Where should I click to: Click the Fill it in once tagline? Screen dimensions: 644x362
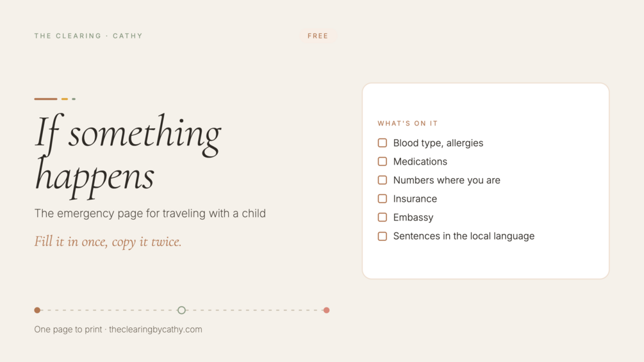(x=108, y=242)
